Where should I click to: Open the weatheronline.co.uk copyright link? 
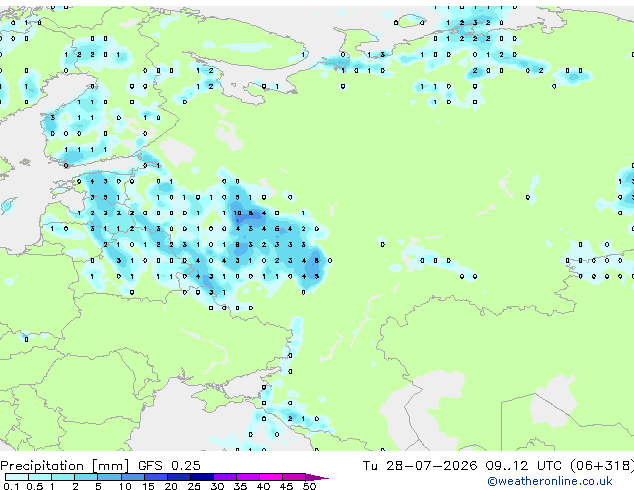pyautogui.click(x=549, y=481)
